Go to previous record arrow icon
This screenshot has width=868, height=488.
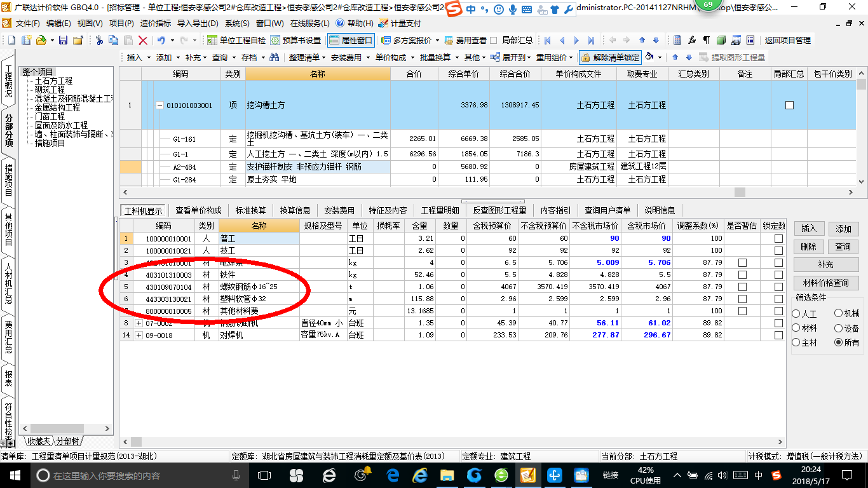point(562,40)
